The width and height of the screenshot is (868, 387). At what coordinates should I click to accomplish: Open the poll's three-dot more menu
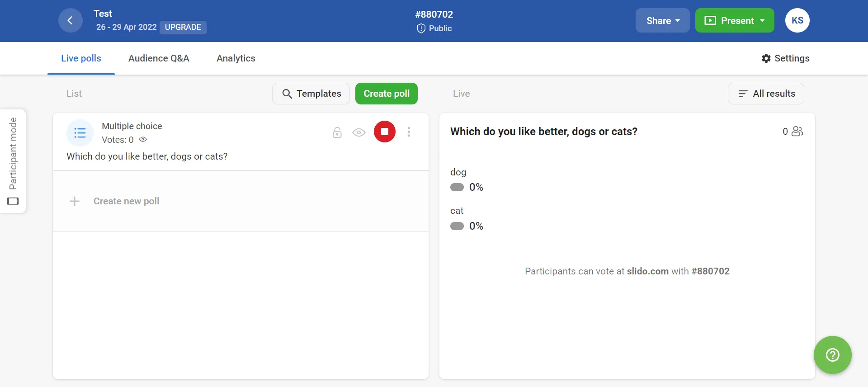(x=409, y=132)
